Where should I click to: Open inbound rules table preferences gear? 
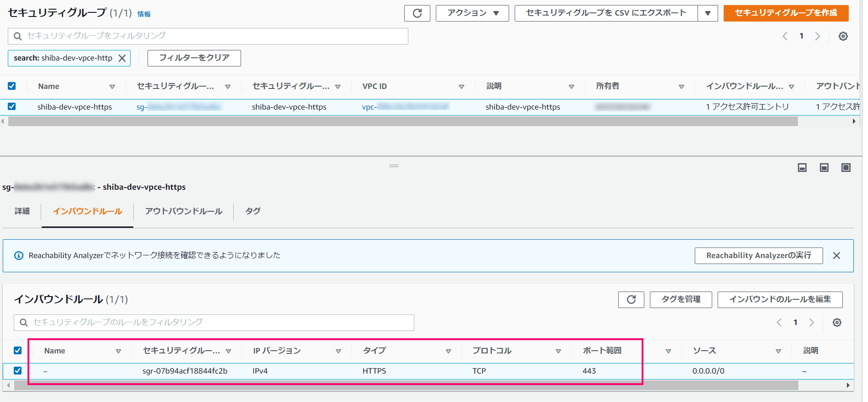point(837,323)
